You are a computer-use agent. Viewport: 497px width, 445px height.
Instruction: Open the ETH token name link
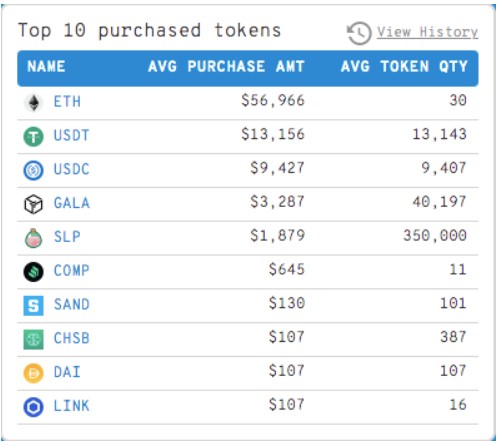coord(67,102)
